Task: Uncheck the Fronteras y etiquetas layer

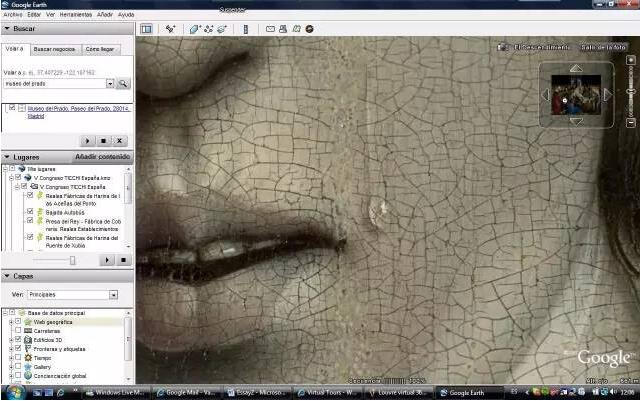Action: tap(18, 348)
